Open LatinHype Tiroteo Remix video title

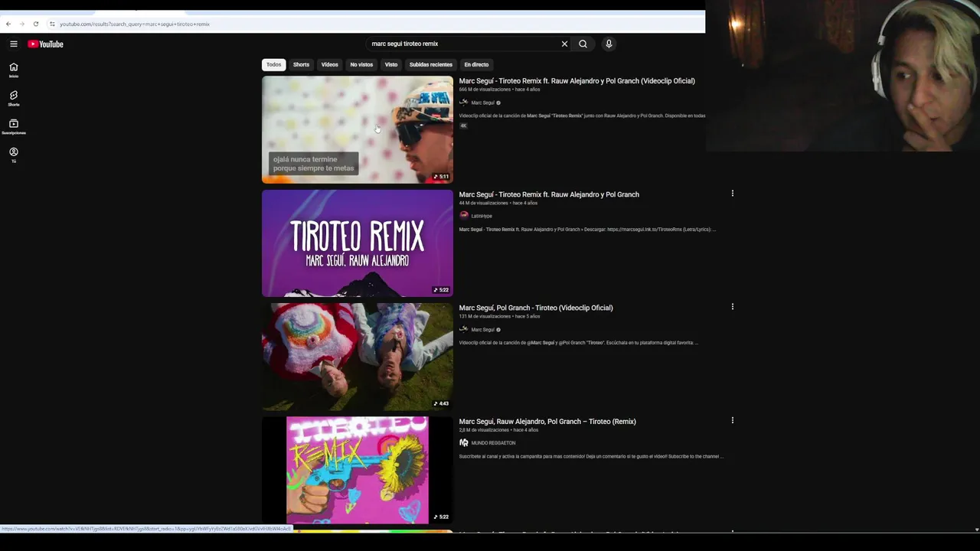pos(549,194)
